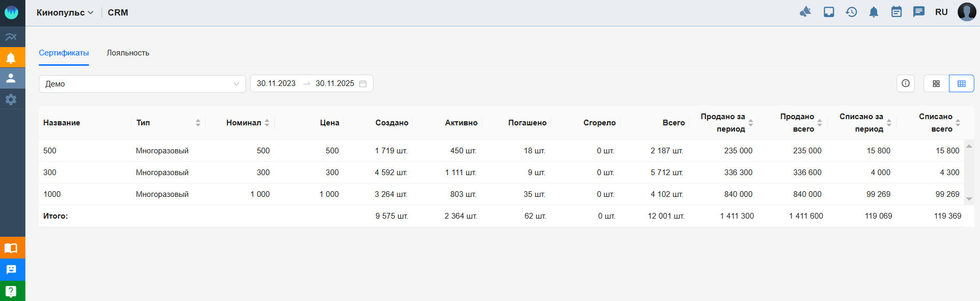Open the user profile avatar
Viewport: 980px width, 301px height.
[967, 12]
